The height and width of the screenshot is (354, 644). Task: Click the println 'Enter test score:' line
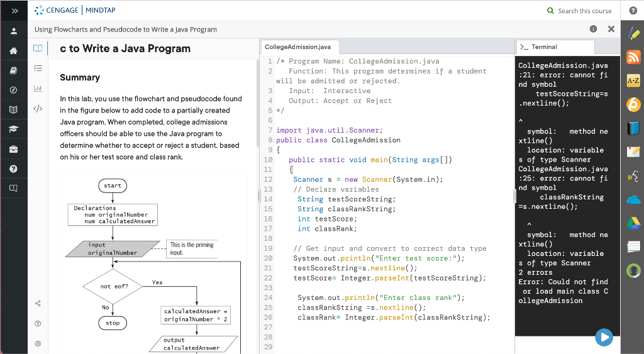click(379, 258)
